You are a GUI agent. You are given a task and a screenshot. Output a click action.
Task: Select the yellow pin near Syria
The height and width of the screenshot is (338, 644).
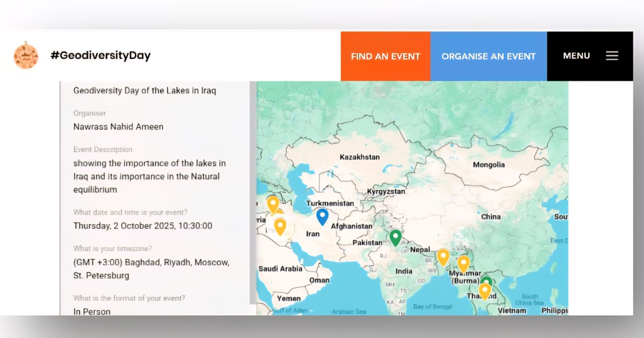tap(273, 204)
